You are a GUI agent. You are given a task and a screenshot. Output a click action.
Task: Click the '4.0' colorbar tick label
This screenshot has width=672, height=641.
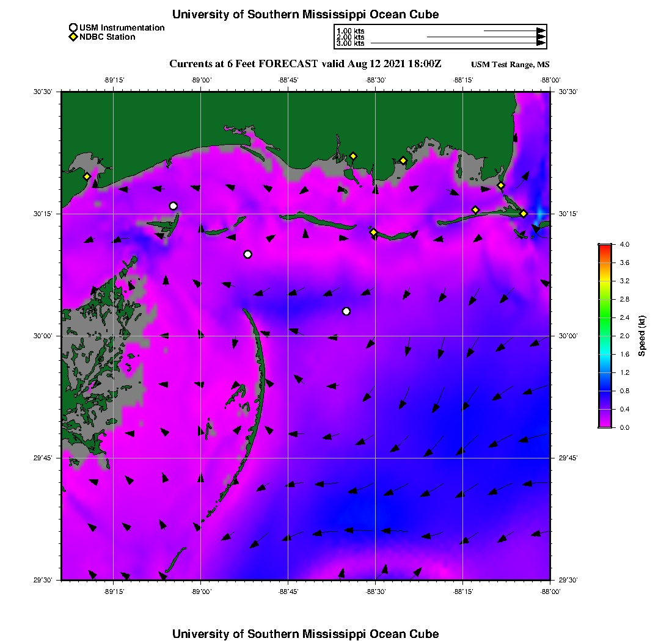pyautogui.click(x=624, y=245)
